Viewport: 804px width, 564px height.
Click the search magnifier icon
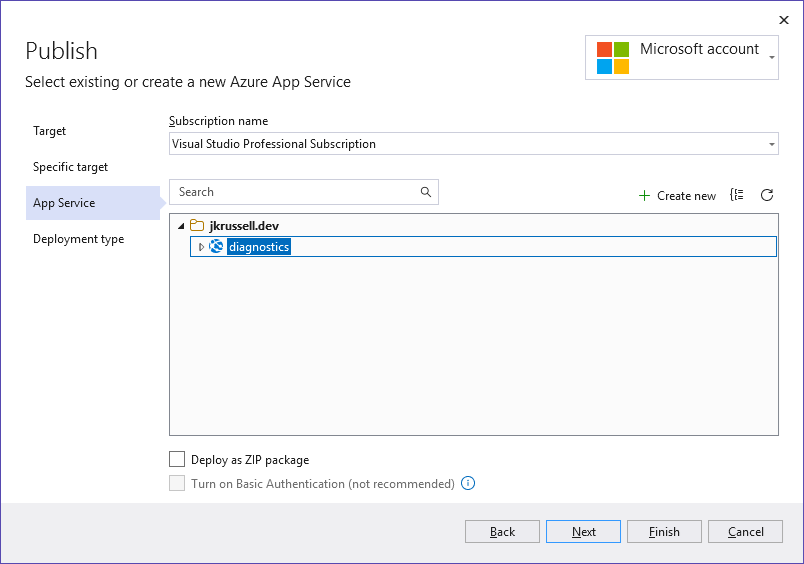pos(426,192)
